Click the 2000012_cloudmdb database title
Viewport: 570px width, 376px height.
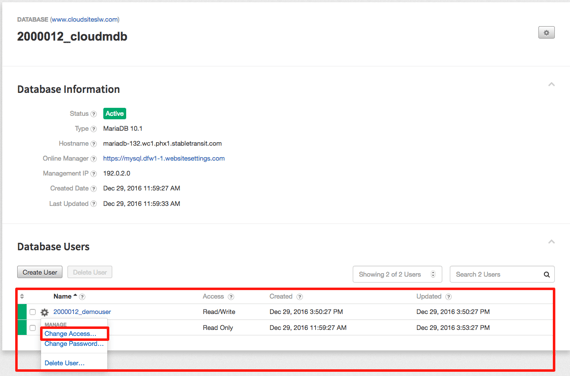72,36
